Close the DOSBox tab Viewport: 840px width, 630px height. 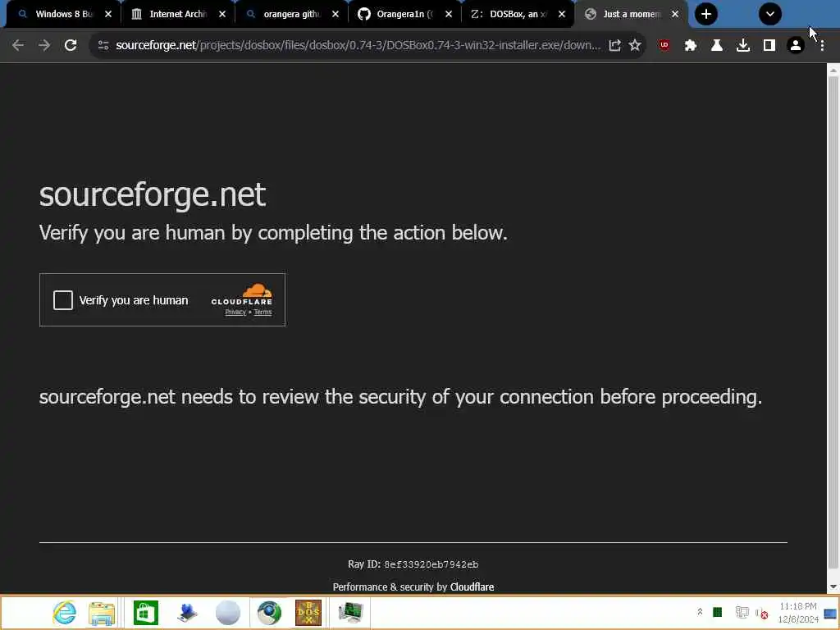(x=562, y=14)
